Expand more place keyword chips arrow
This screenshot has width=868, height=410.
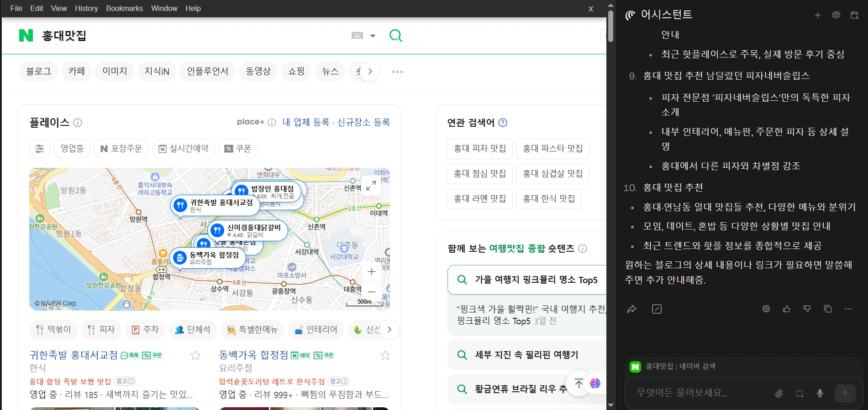coord(389,329)
